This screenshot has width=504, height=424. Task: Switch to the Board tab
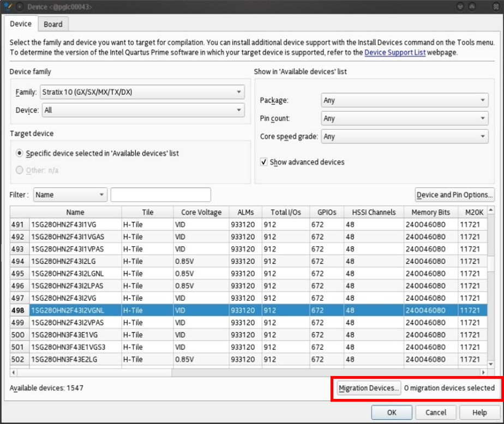(x=53, y=24)
